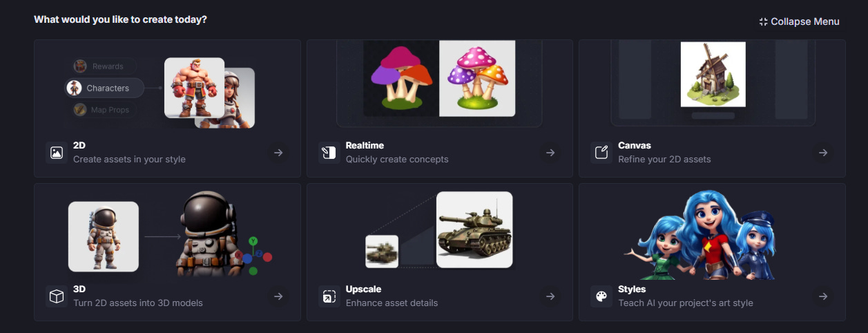Click the green Y axis gizmo handle

coord(253,241)
